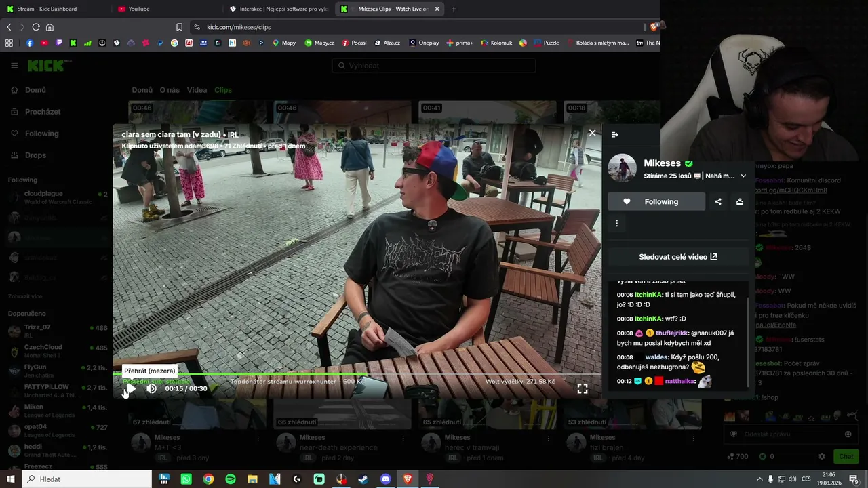Toggle the Following button for Mikeses
Screen dimensions: 868x488
point(656,201)
